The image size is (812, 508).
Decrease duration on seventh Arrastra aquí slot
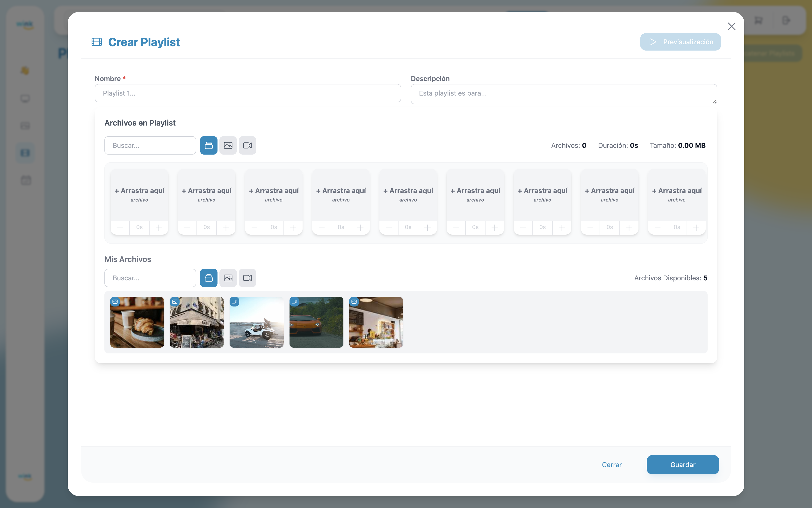[x=523, y=228]
